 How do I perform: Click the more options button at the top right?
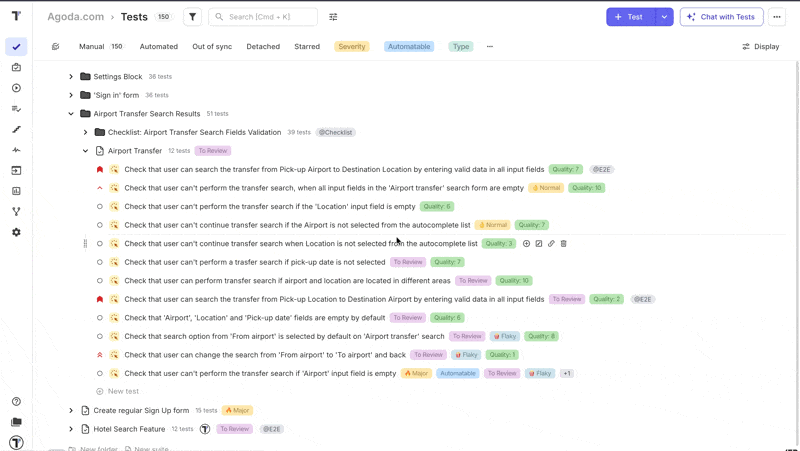click(x=777, y=17)
